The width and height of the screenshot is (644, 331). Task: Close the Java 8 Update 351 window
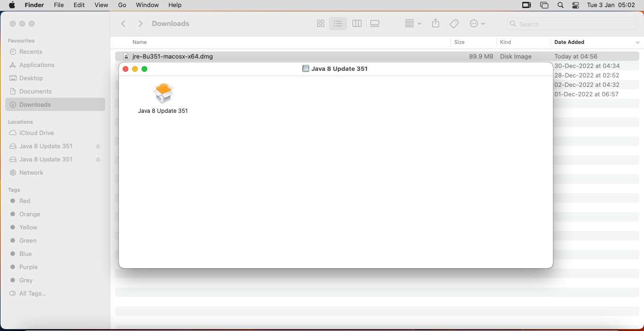[x=125, y=69]
